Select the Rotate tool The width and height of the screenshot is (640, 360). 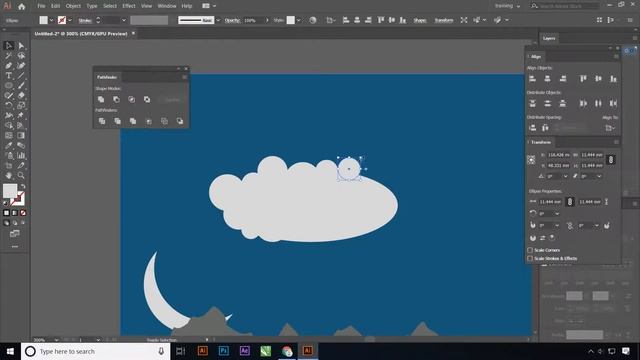(x=9, y=105)
